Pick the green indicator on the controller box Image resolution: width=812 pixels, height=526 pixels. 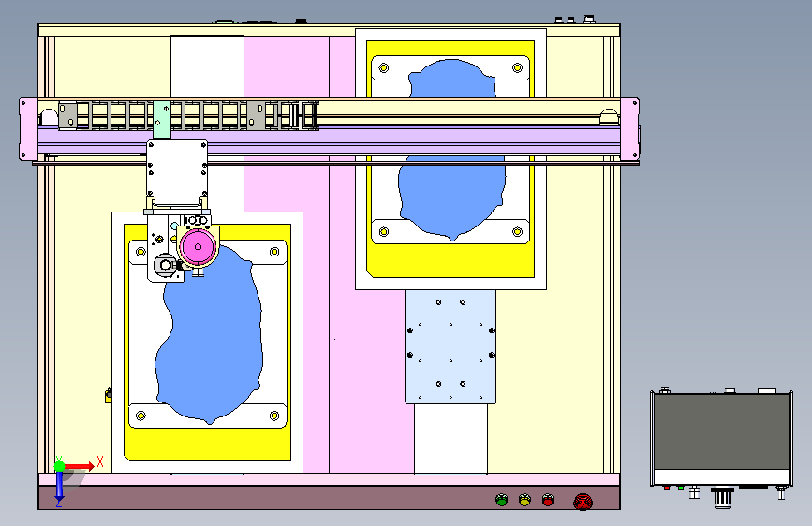click(x=681, y=488)
